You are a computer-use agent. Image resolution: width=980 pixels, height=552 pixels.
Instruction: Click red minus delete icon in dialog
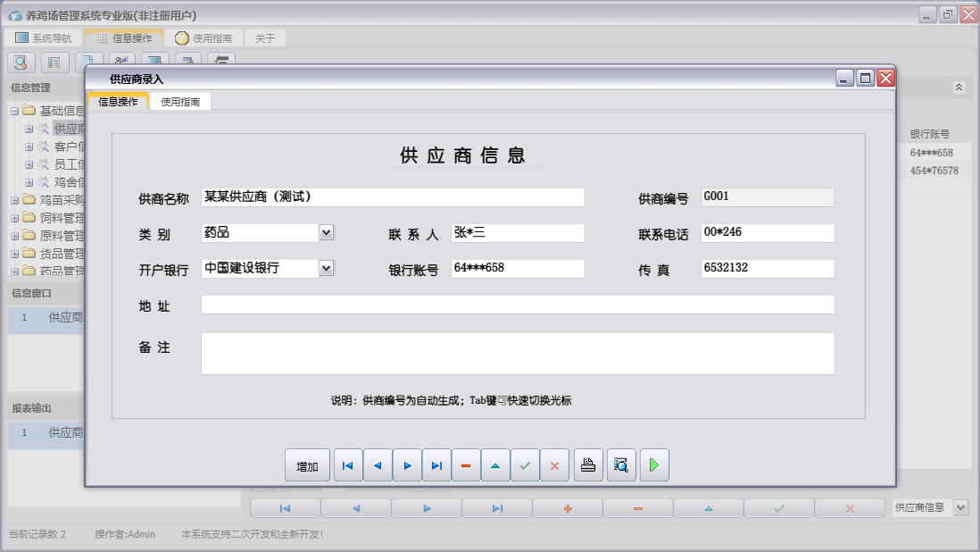466,465
